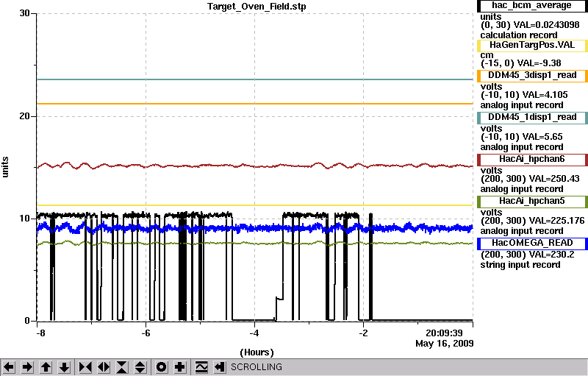Click the VAL=230.2 readout

551,255
